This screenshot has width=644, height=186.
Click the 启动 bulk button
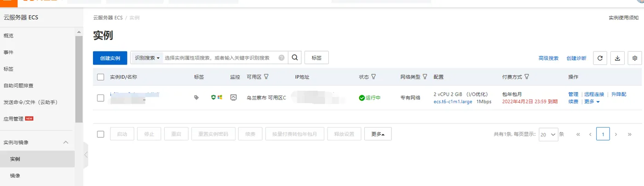tap(122, 134)
